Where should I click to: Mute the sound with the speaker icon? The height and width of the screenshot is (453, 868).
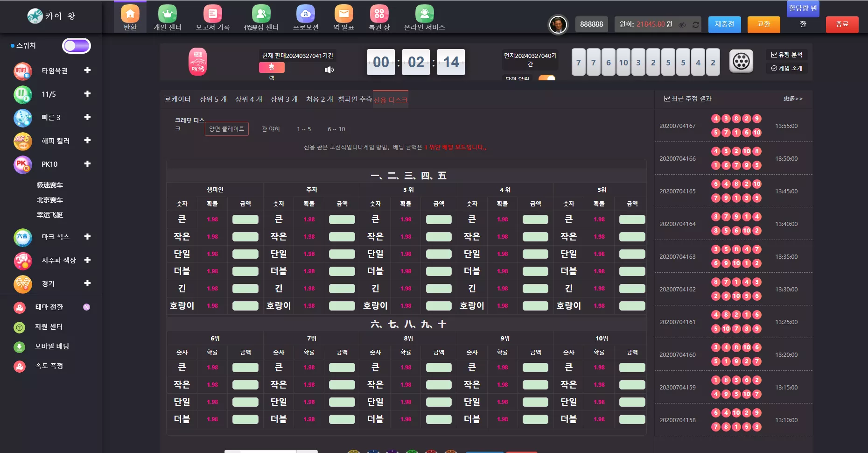click(x=329, y=70)
